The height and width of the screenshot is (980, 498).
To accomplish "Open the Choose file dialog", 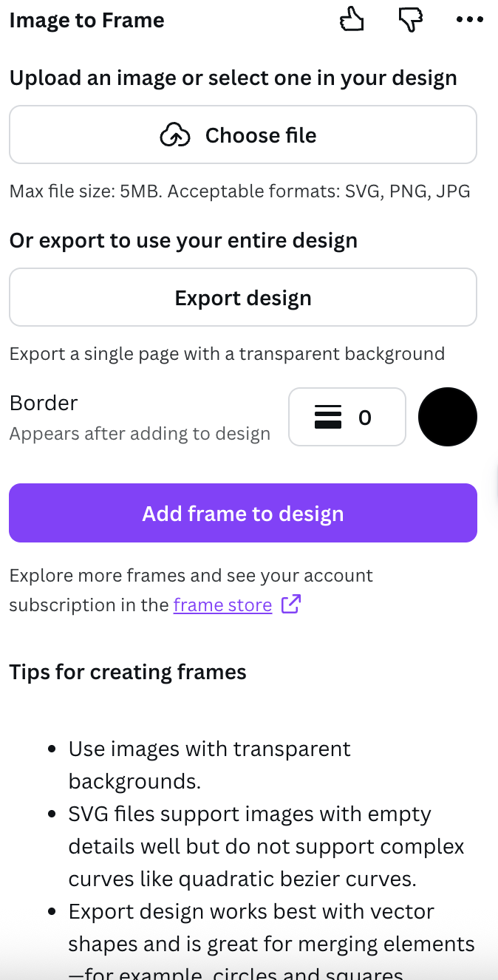I will (243, 135).
